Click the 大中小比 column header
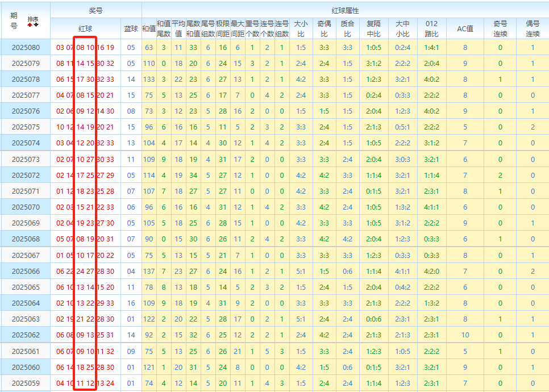 click(x=402, y=29)
